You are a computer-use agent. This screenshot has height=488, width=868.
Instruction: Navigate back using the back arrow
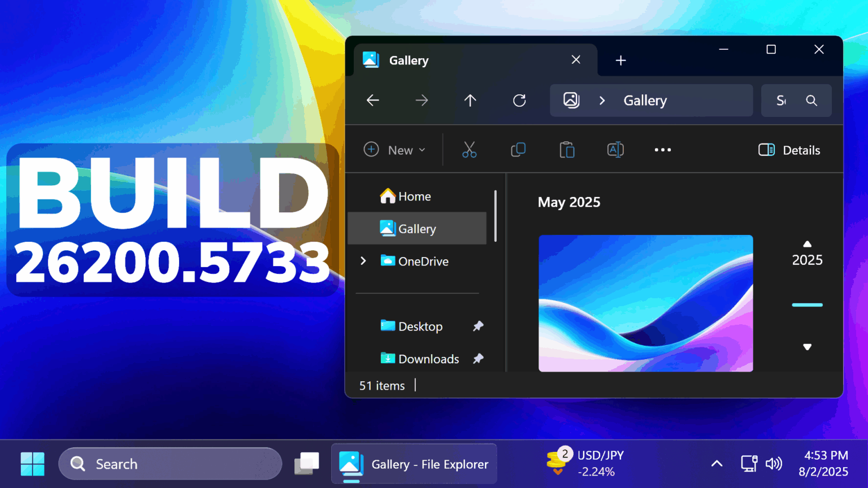372,100
